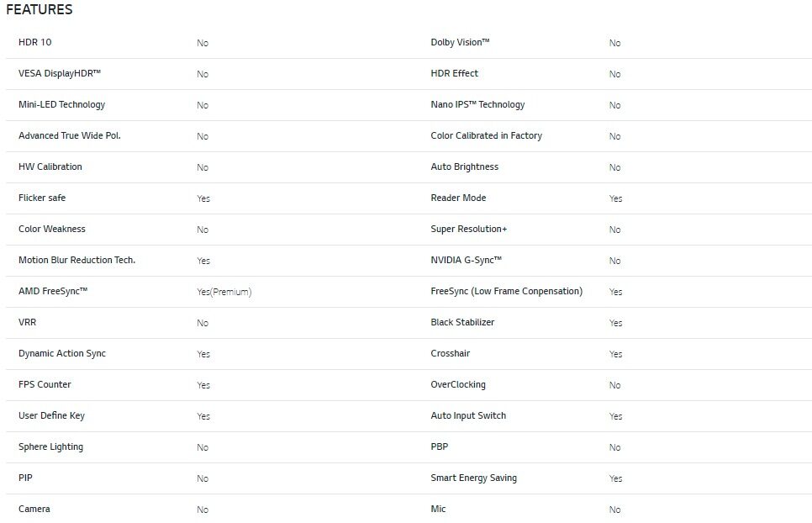Click the Color Calibrated in Factory label
This screenshot has height=523, width=812.
click(486, 135)
